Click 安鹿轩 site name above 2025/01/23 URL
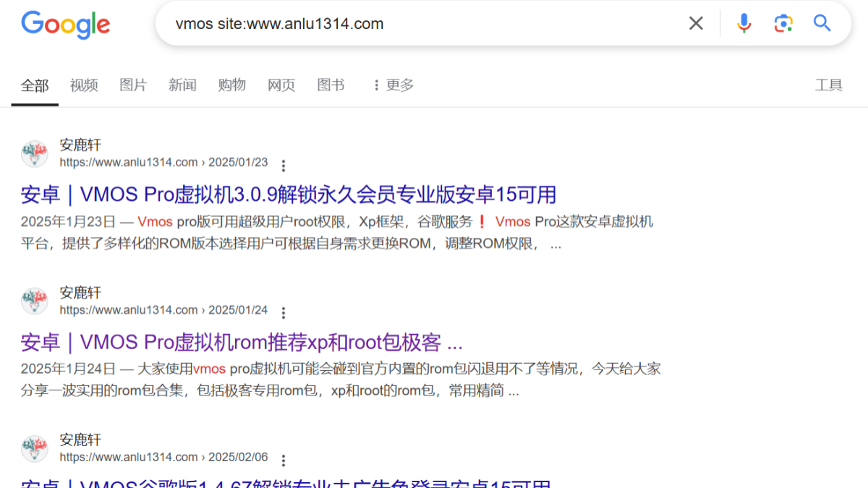Image resolution: width=868 pixels, height=488 pixels. click(80, 145)
